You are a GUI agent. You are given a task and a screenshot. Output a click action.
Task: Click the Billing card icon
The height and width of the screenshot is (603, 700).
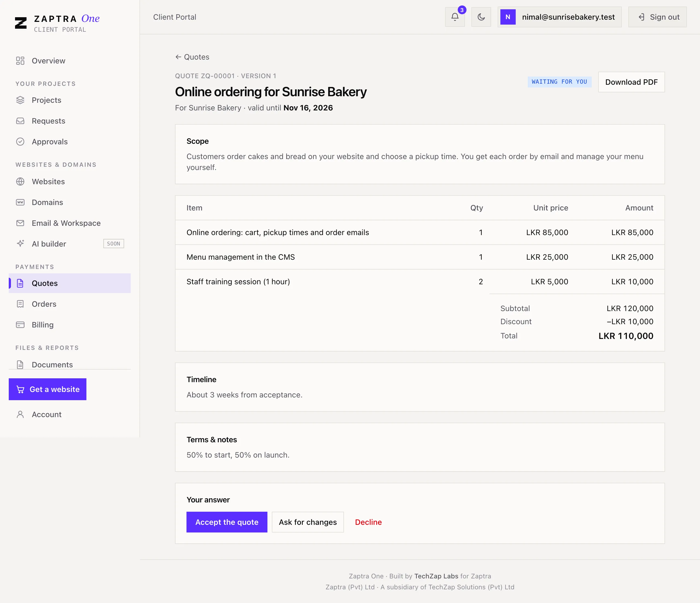[20, 325]
